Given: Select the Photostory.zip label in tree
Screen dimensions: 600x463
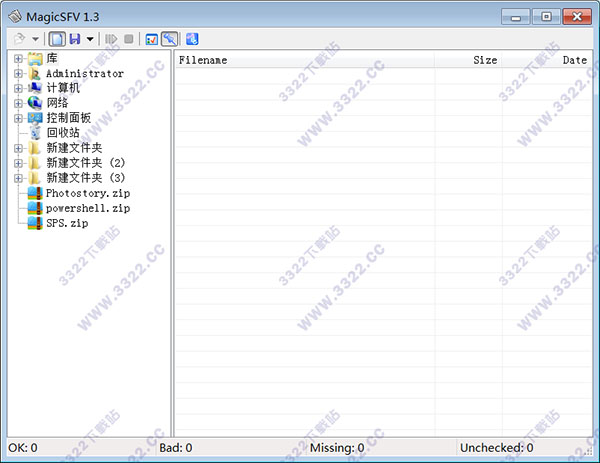Looking at the screenshot, I should [x=88, y=193].
